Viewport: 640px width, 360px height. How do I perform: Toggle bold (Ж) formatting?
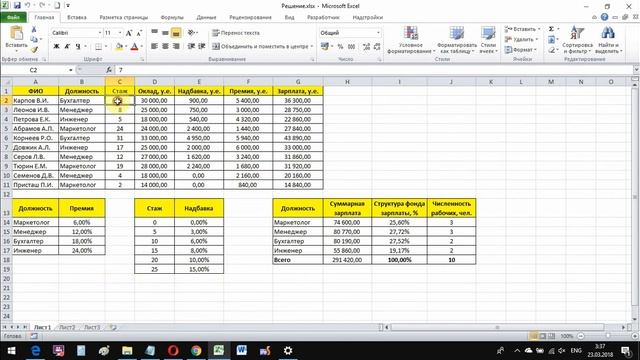tap(57, 47)
